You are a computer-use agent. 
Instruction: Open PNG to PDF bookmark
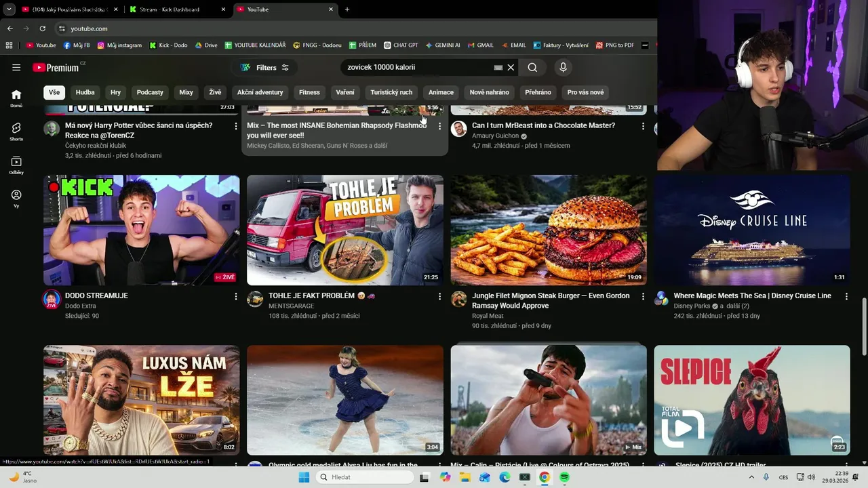(615, 45)
